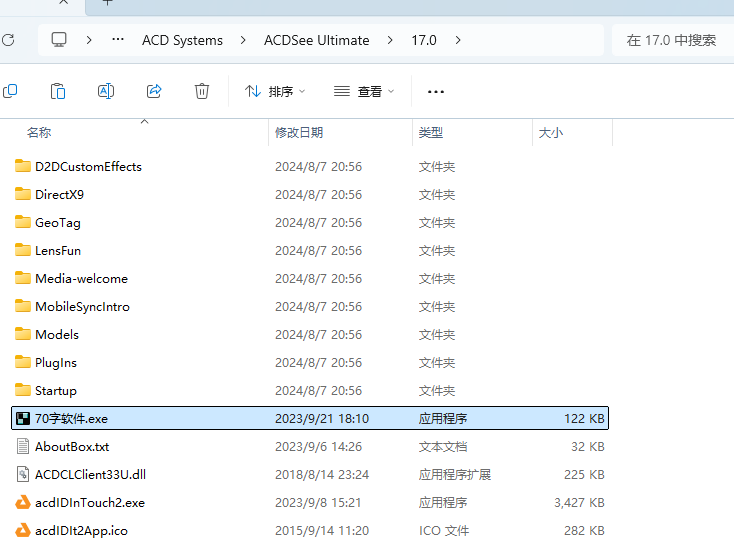Click the Models folder icon
The image size is (734, 542).
tap(22, 335)
